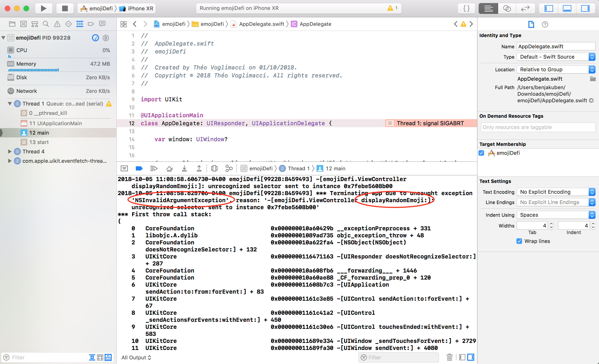Open the Quick Help inspector tab
The height and width of the screenshot is (364, 599).
click(545, 24)
